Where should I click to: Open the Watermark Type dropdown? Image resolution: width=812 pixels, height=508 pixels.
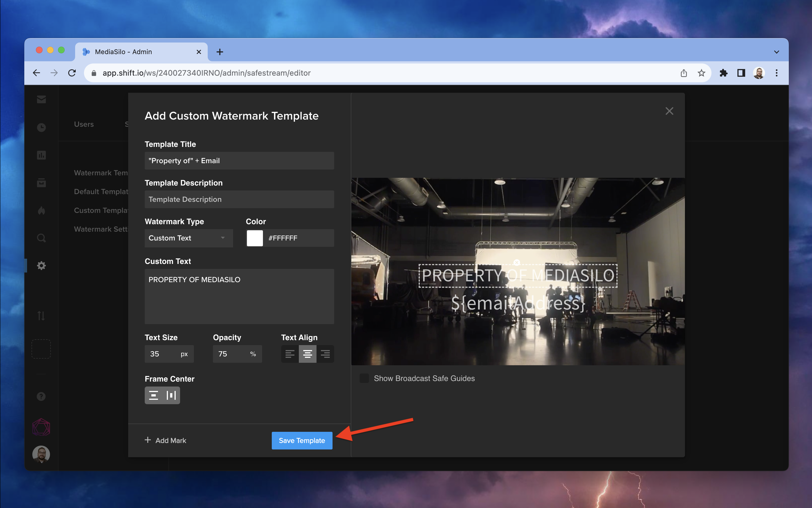point(189,238)
